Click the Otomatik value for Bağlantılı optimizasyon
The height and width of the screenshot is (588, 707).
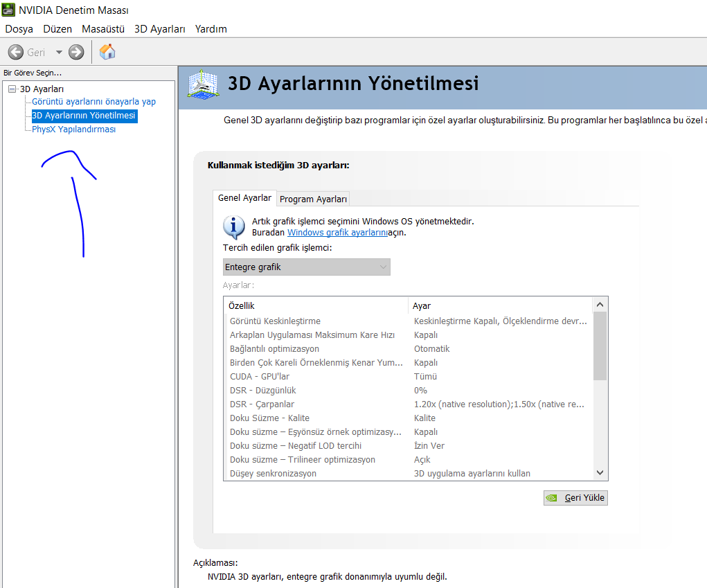[431, 349]
